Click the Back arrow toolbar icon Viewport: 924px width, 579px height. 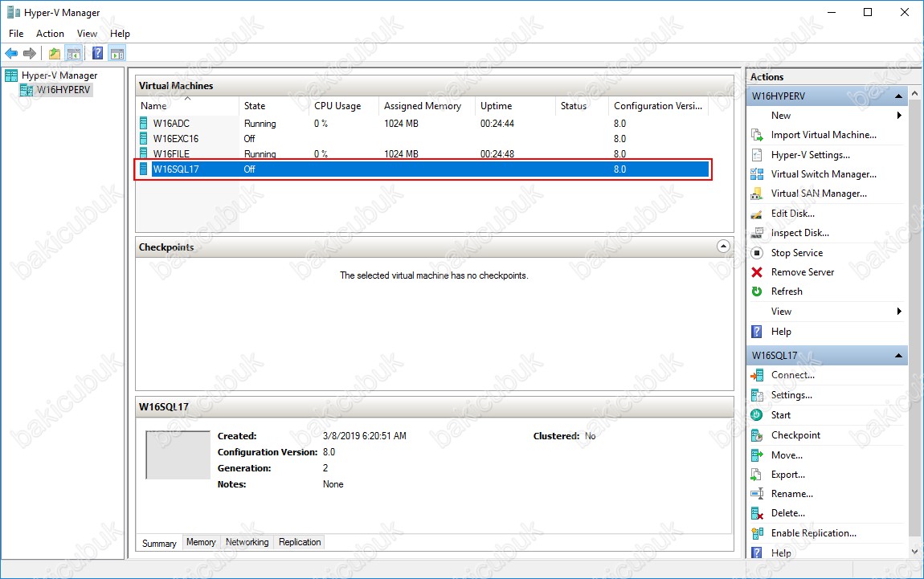(11, 54)
